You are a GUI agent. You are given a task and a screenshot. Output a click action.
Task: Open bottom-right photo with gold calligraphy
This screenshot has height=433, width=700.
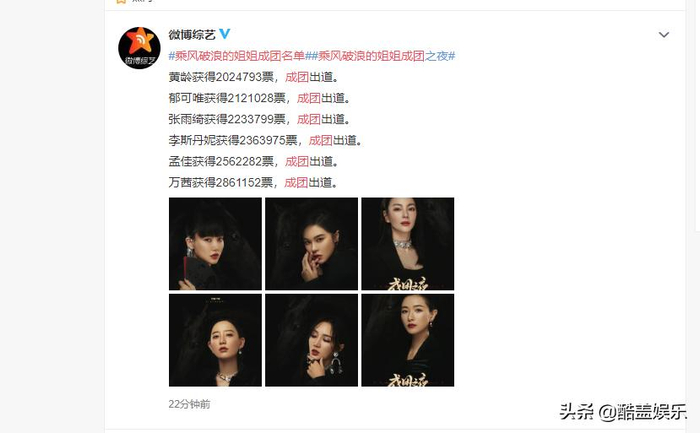408,340
